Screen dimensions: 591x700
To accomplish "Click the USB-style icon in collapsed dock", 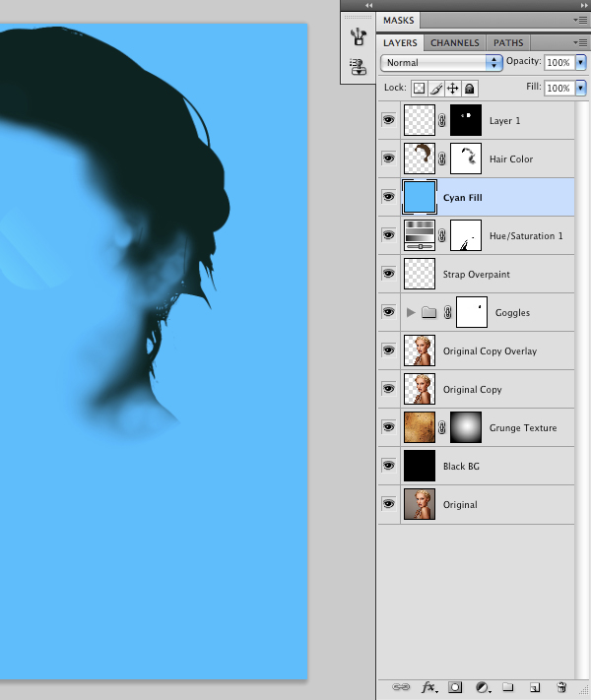I will pos(359,36).
